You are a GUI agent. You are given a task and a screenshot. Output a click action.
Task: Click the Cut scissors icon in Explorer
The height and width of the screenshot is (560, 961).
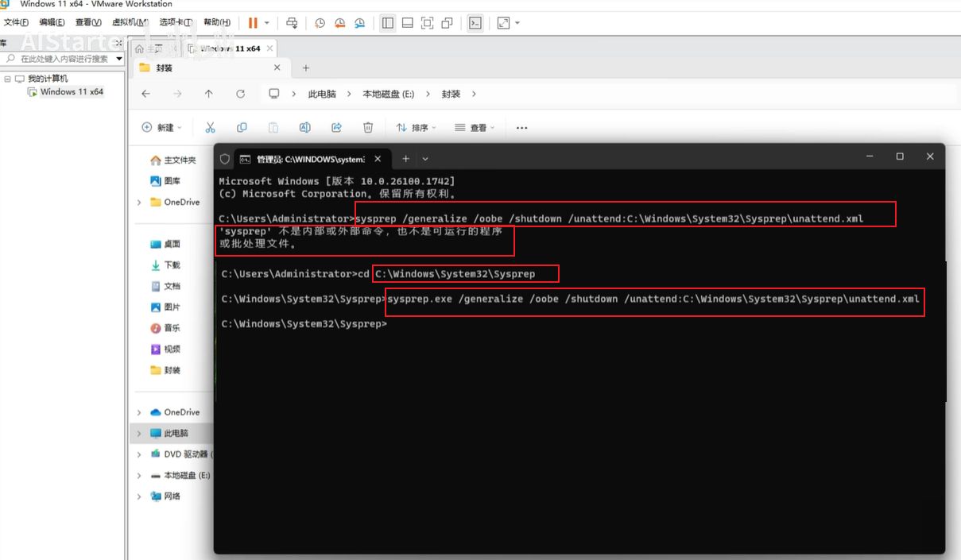click(x=210, y=127)
